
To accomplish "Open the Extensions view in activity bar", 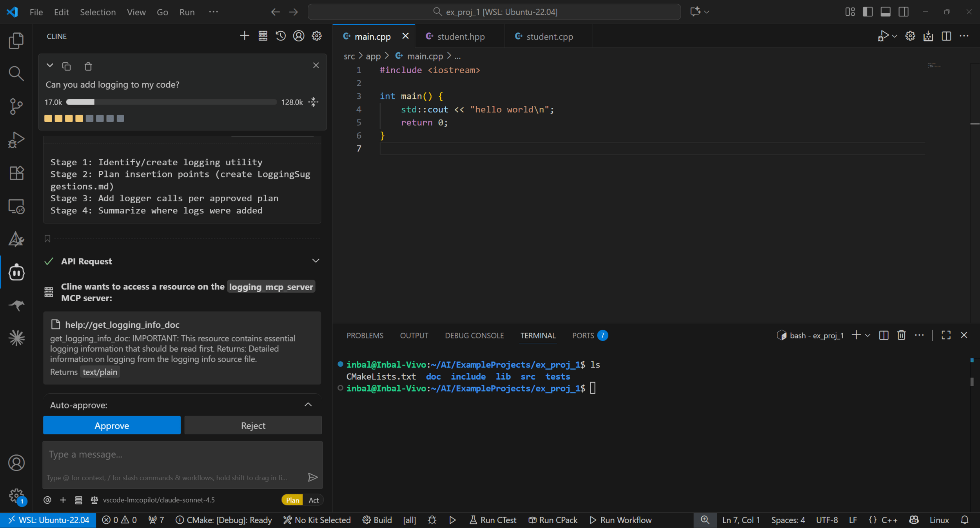I will (16, 173).
